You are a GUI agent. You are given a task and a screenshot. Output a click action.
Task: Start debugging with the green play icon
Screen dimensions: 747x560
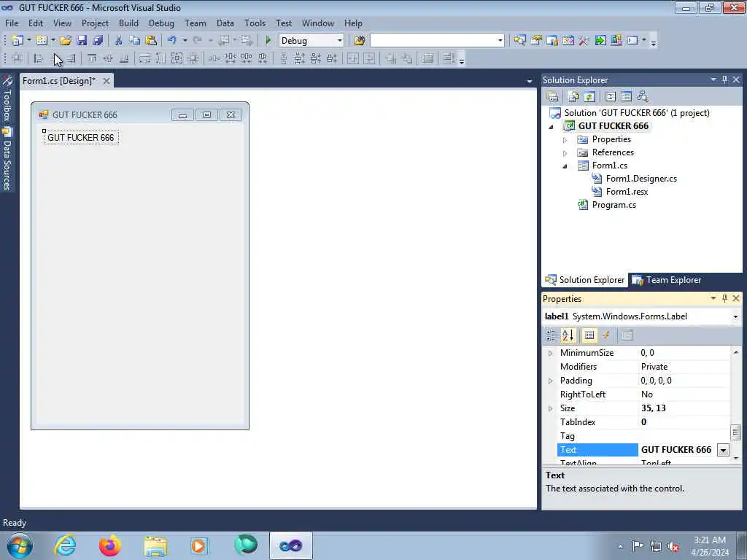click(268, 41)
